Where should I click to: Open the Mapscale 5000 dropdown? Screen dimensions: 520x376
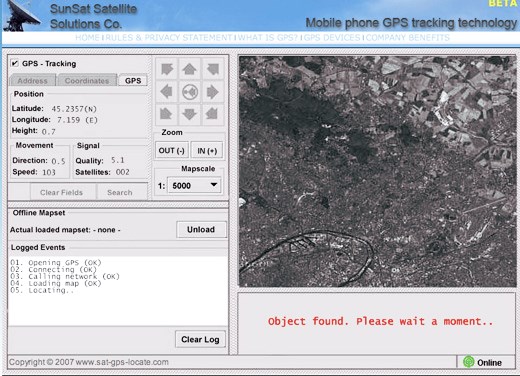coord(195,185)
